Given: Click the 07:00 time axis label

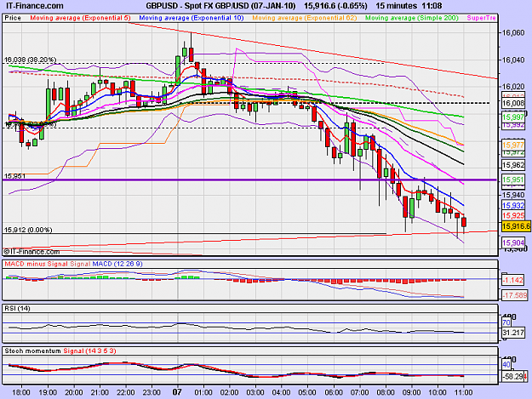Looking at the screenshot, I should [359, 392].
